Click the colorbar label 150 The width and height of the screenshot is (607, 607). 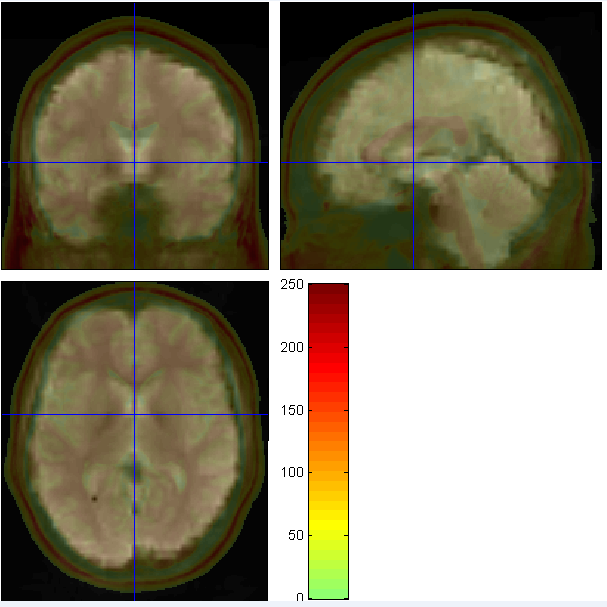[x=292, y=410]
